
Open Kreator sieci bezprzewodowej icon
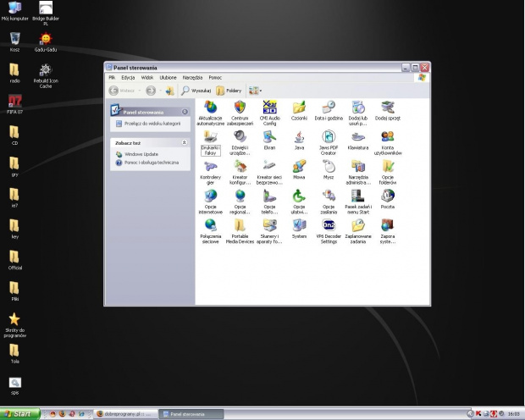(269, 172)
